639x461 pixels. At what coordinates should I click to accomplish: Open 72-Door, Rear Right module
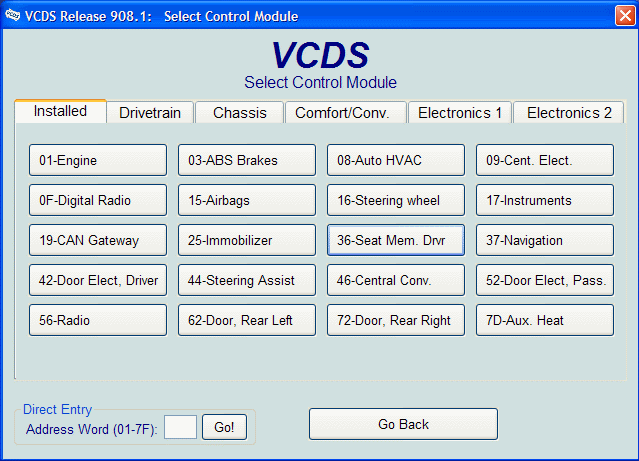396,320
